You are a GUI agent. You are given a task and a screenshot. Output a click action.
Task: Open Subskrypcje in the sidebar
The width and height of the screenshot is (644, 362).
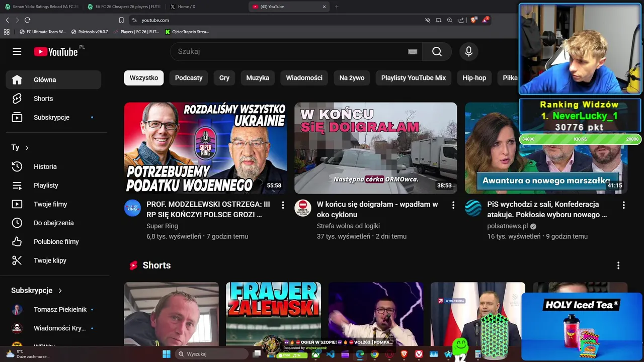[x=54, y=117]
